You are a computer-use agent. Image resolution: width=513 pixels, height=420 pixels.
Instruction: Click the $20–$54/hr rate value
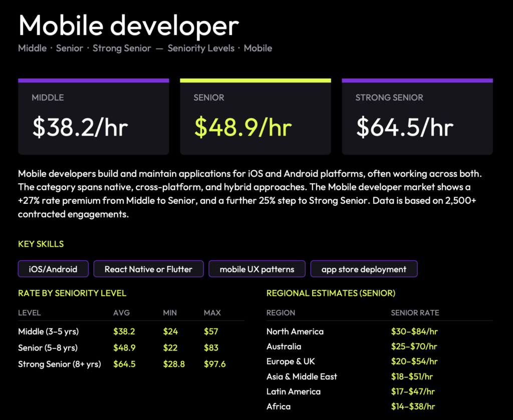pos(414,361)
